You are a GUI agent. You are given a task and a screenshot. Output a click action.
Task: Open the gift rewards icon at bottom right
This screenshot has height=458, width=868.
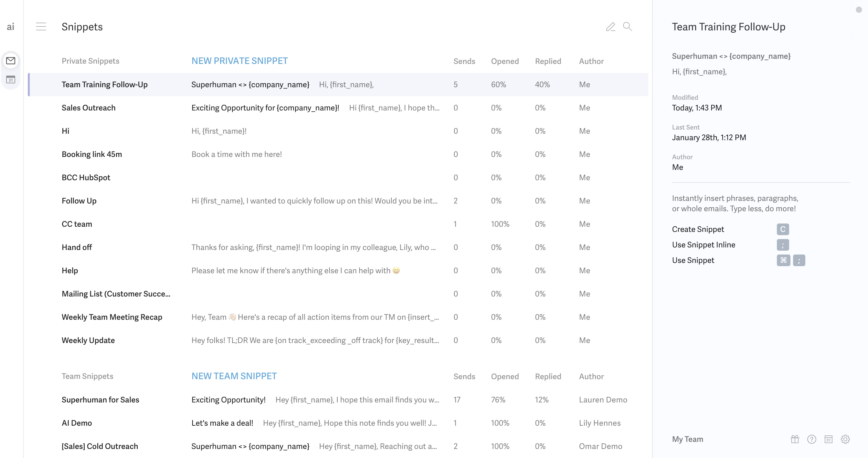coord(795,439)
